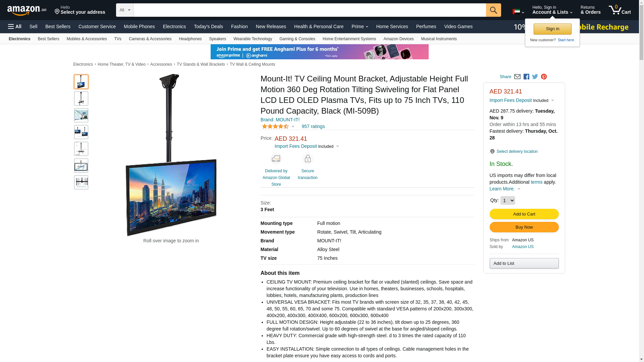Open the Today's Deals menu item
Image resolution: width=644 pixels, height=362 pixels.
coord(208,26)
